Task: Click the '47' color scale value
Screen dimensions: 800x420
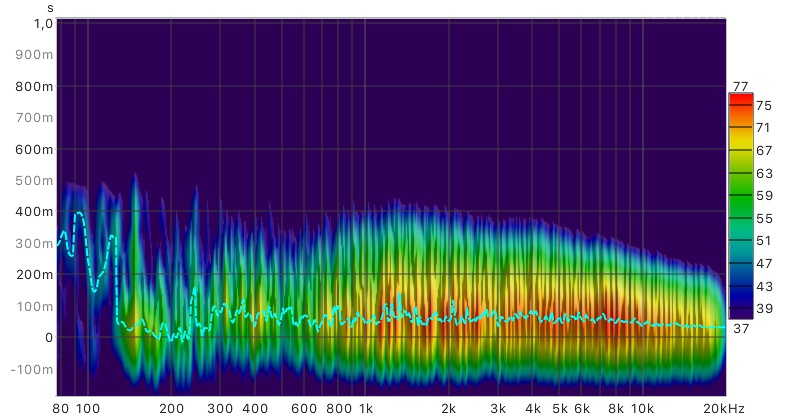Action: pyautogui.click(x=764, y=263)
